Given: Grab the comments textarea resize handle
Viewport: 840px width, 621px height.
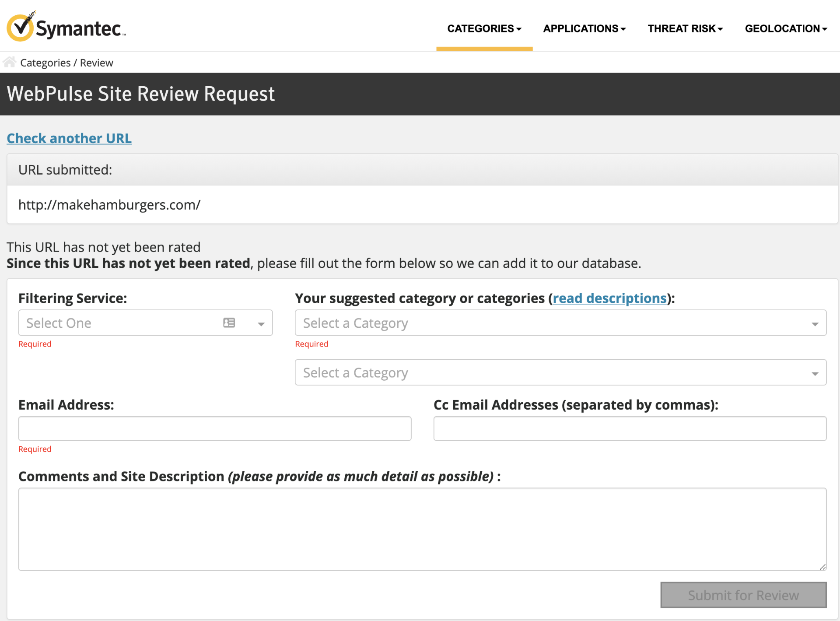Looking at the screenshot, I should coord(822,567).
